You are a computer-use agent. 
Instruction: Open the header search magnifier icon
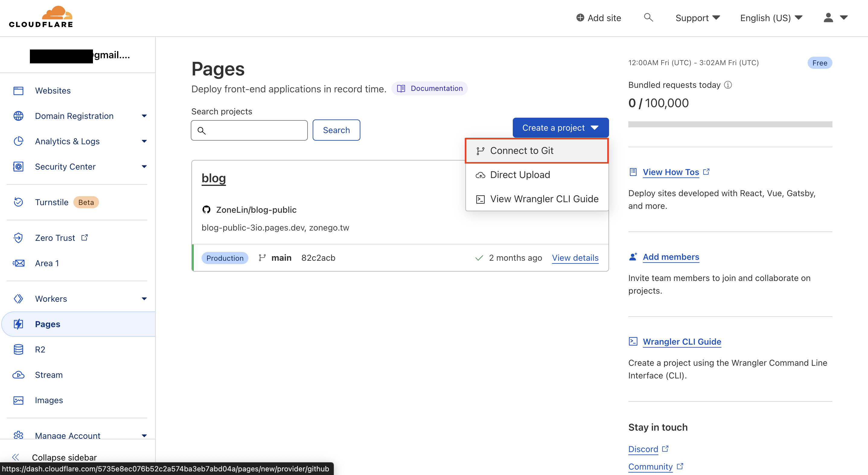pyautogui.click(x=648, y=18)
